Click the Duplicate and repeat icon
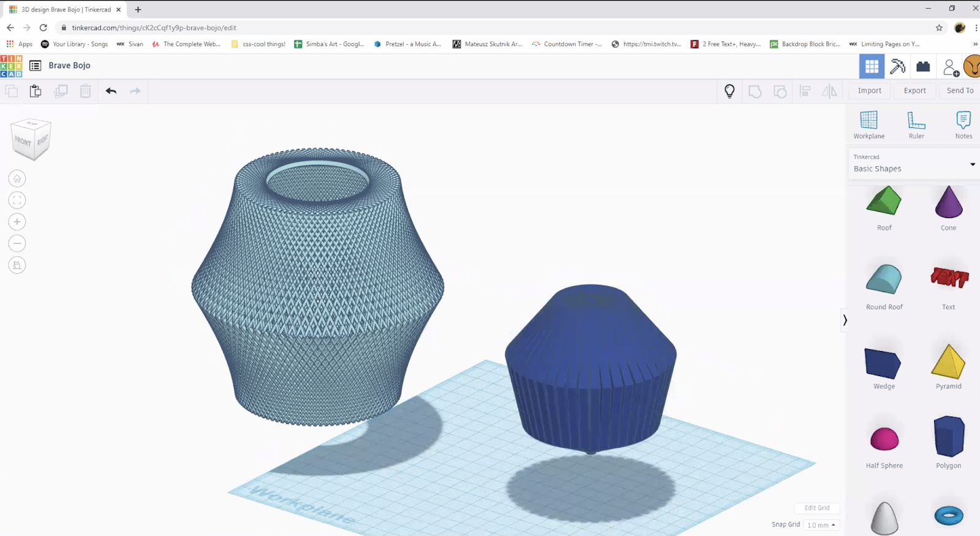980x536 pixels. pyautogui.click(x=61, y=91)
